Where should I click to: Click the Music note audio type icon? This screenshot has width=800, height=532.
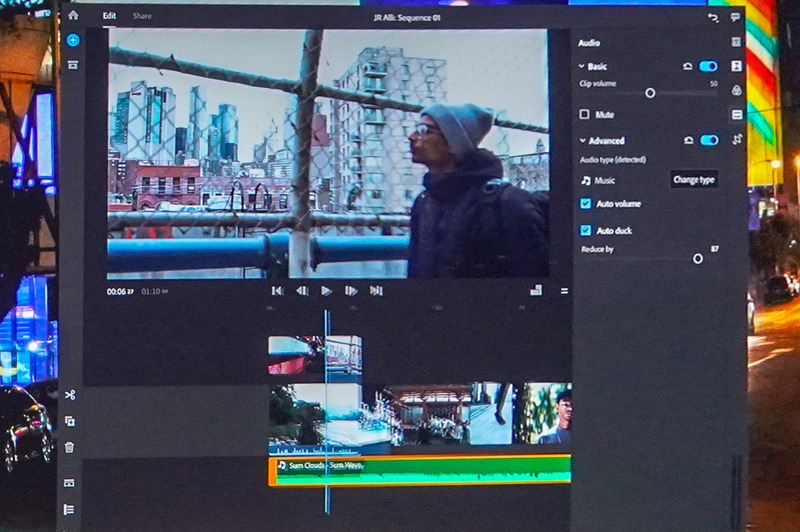tap(586, 180)
